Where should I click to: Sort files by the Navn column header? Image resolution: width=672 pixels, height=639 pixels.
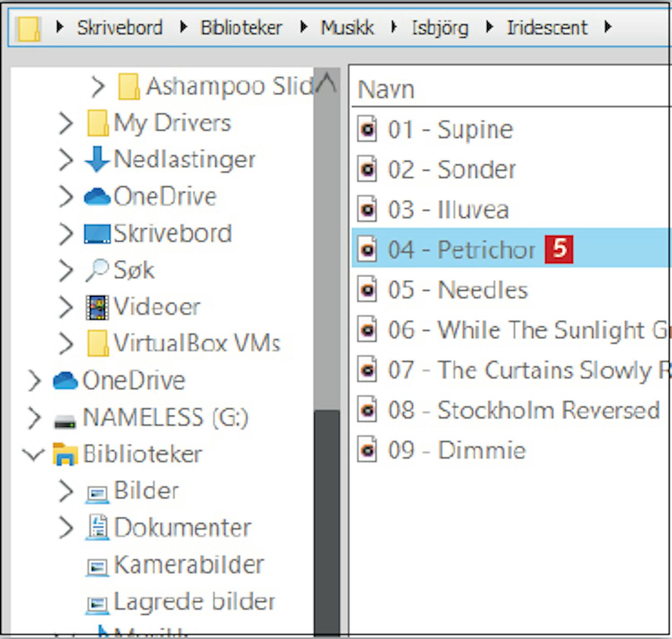click(x=386, y=90)
